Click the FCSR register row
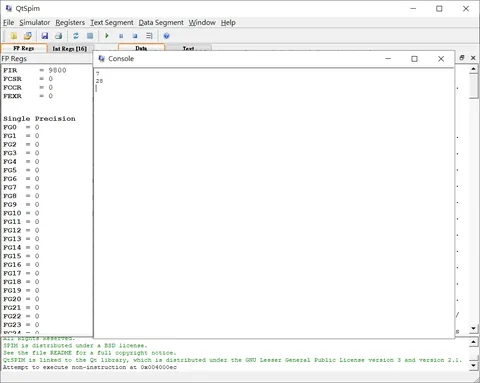The image size is (480, 383). pos(28,79)
